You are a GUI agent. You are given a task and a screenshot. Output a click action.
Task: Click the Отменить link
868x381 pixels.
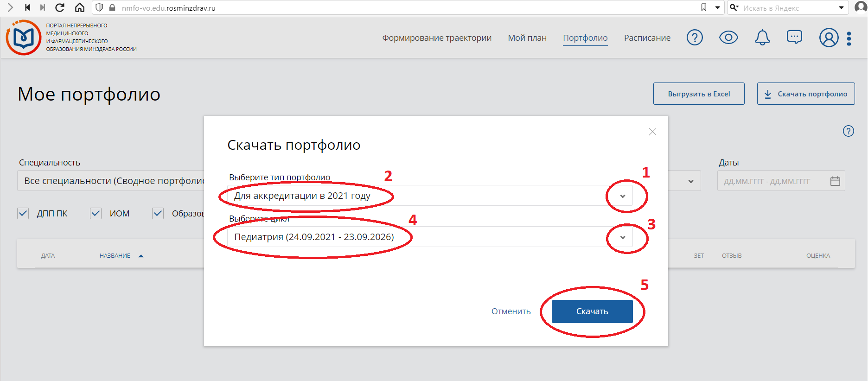coord(511,311)
